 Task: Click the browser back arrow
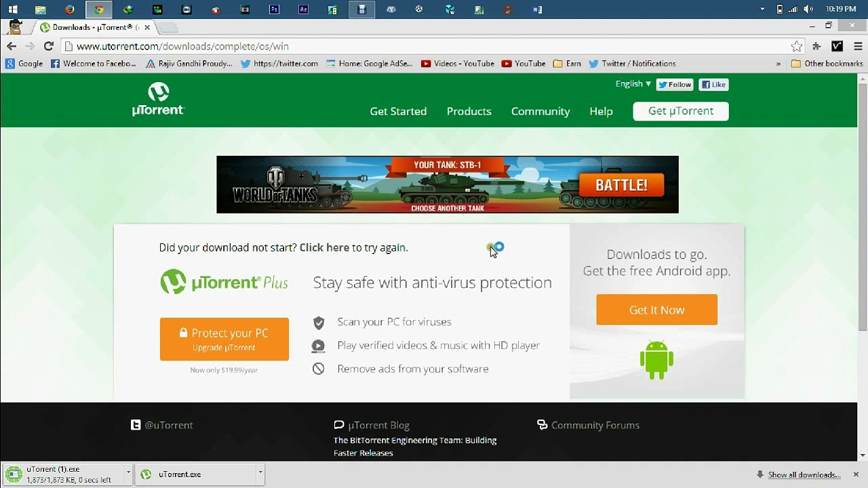pyautogui.click(x=12, y=46)
